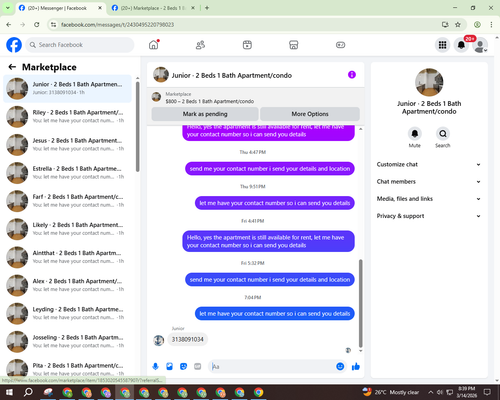The image size is (500, 400).
Task: Expand Media, files and links
Action: 429,199
